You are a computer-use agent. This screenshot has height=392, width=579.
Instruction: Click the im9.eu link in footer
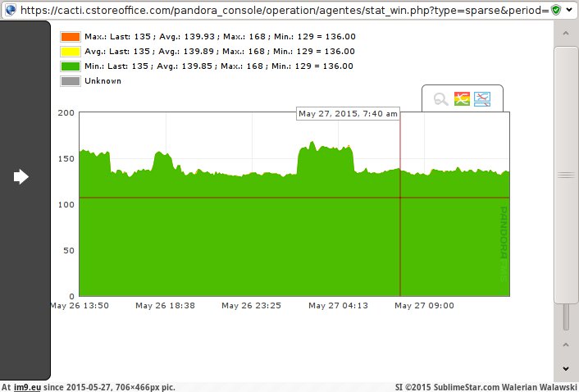pyautogui.click(x=27, y=387)
